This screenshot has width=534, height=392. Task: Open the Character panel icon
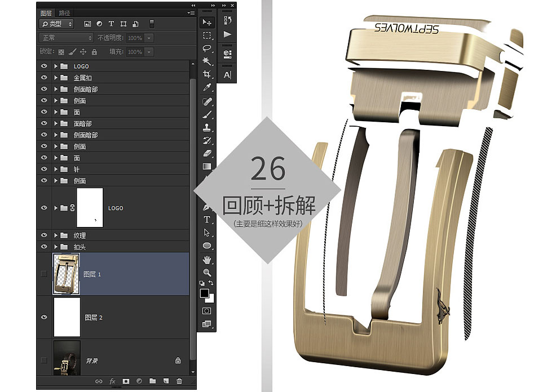(x=227, y=75)
